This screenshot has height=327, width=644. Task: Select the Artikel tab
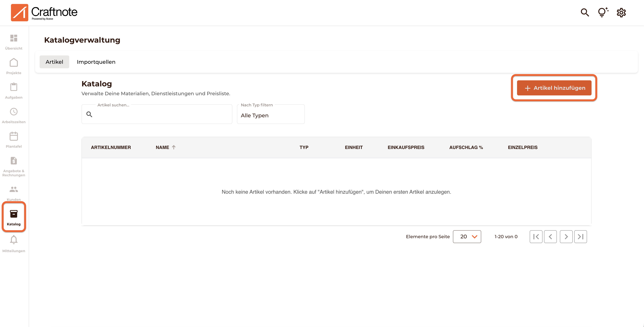tap(54, 62)
